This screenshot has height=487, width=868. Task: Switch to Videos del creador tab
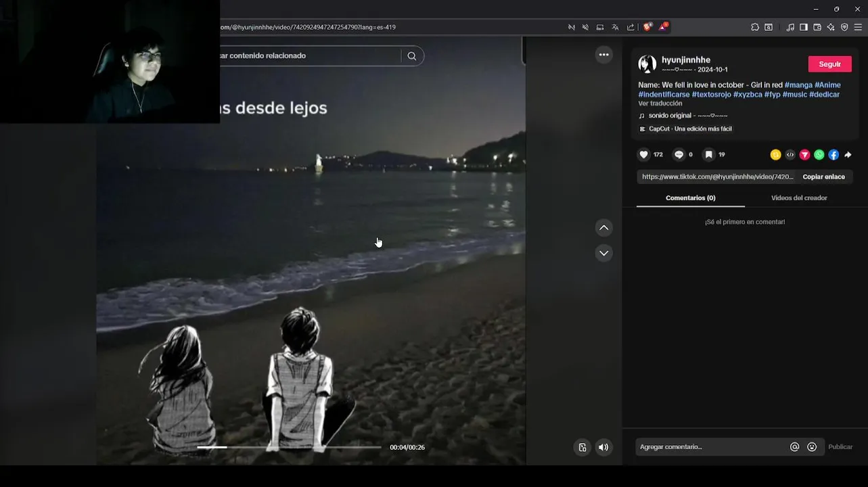[x=799, y=198]
